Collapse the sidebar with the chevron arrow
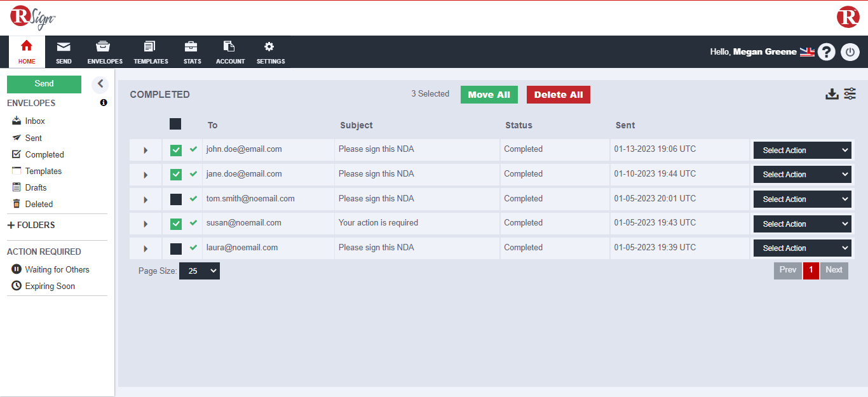This screenshot has height=397, width=868. 100,84
